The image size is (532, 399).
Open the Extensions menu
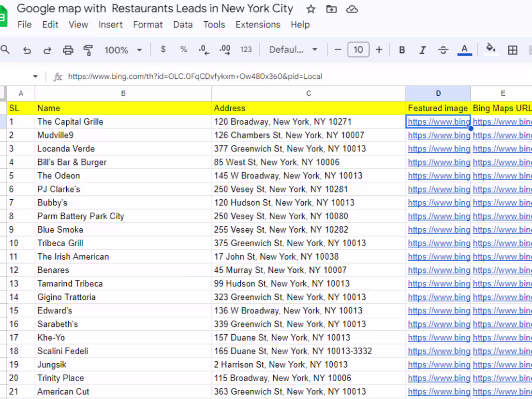pos(258,25)
